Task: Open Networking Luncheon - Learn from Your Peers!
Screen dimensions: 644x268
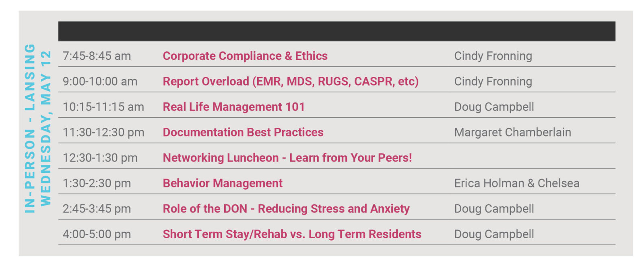Action: pos(287,158)
